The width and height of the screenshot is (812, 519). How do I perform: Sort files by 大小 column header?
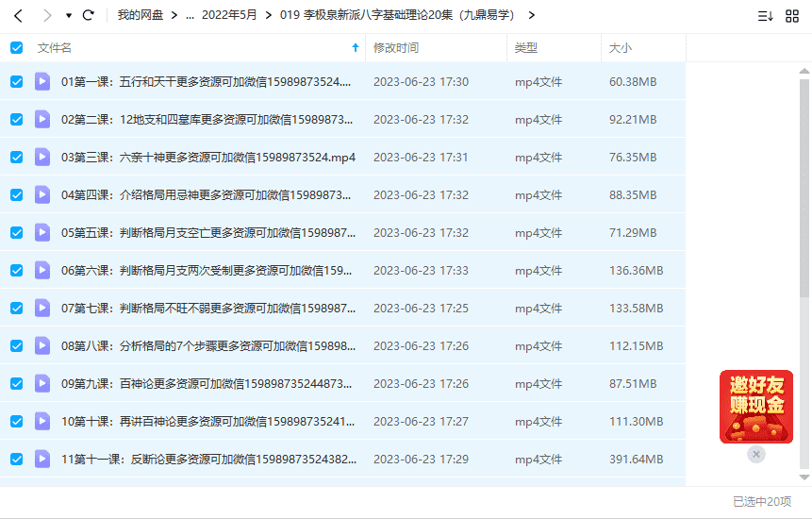[621, 47]
